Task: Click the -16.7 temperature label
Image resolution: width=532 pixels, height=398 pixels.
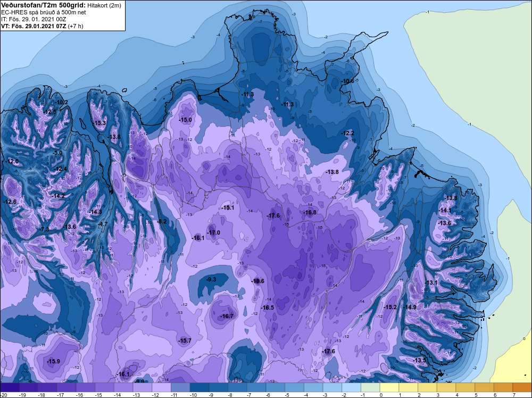Action: pos(227,316)
